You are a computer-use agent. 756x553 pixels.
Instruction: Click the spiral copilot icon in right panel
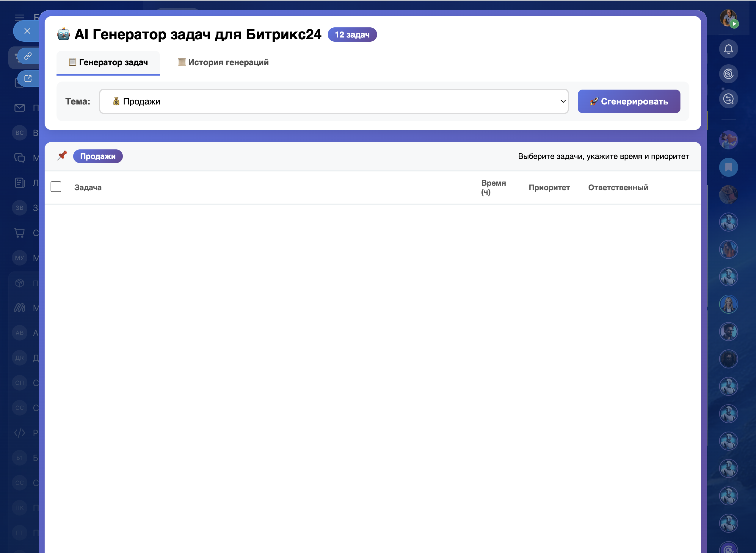[728, 74]
